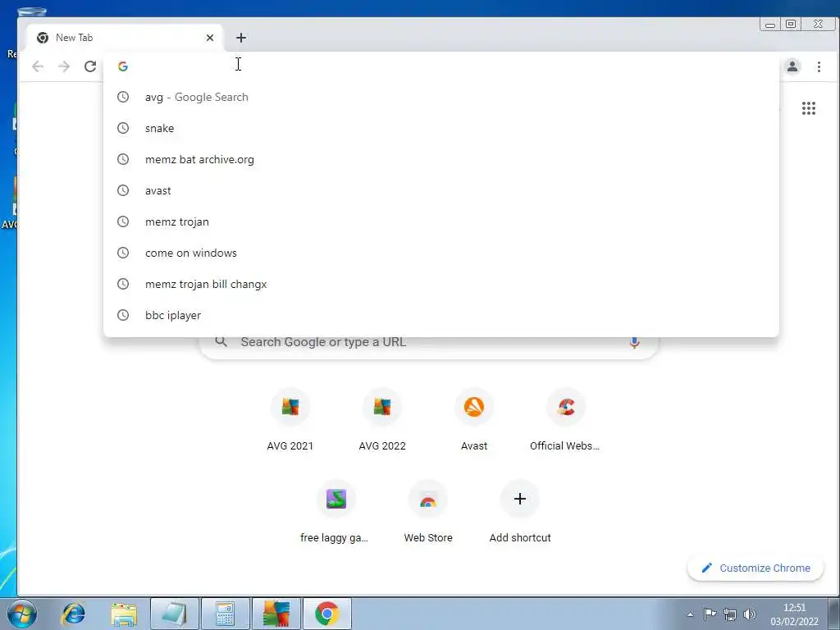Click the Google logo in the address bar

[x=123, y=66]
